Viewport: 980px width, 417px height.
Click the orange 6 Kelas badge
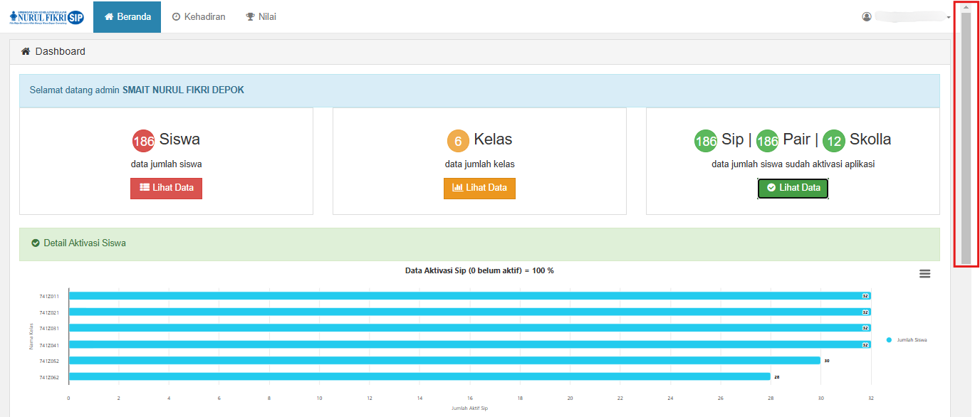458,141
